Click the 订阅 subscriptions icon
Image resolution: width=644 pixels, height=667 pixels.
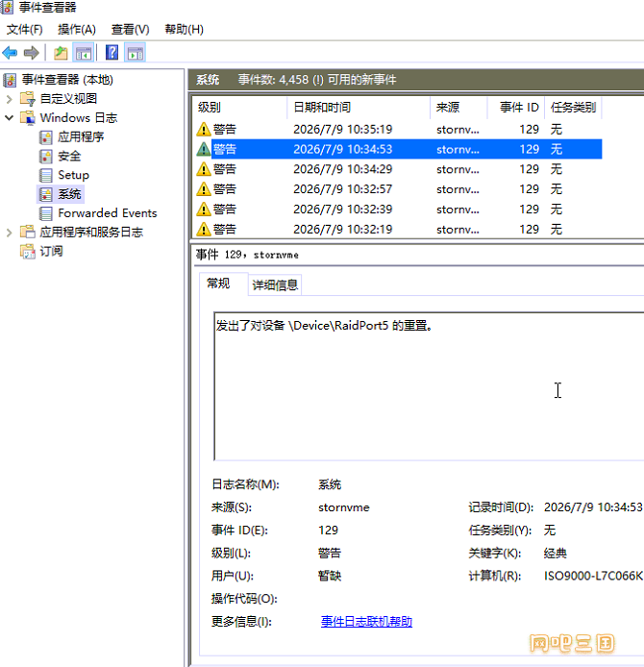coord(28,251)
